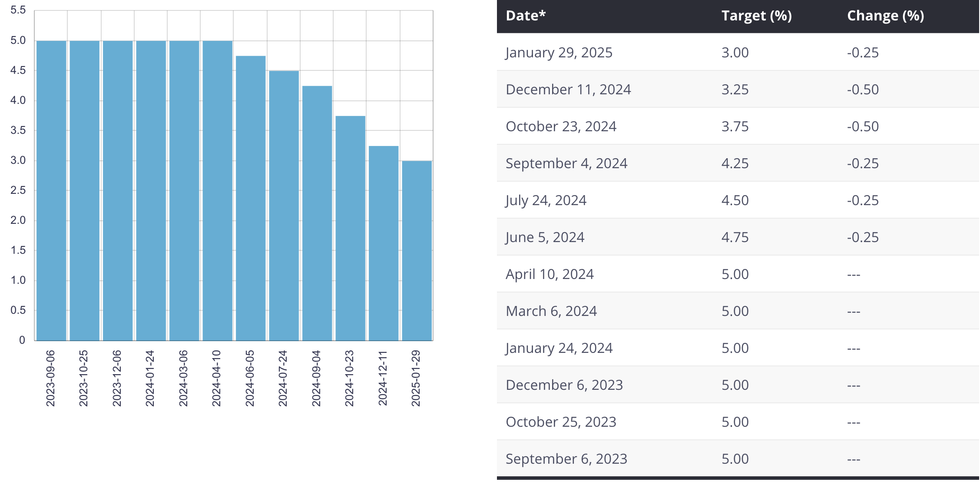This screenshot has width=980, height=485.
Task: Click the April 10, 2024 row
Action: 550,274
